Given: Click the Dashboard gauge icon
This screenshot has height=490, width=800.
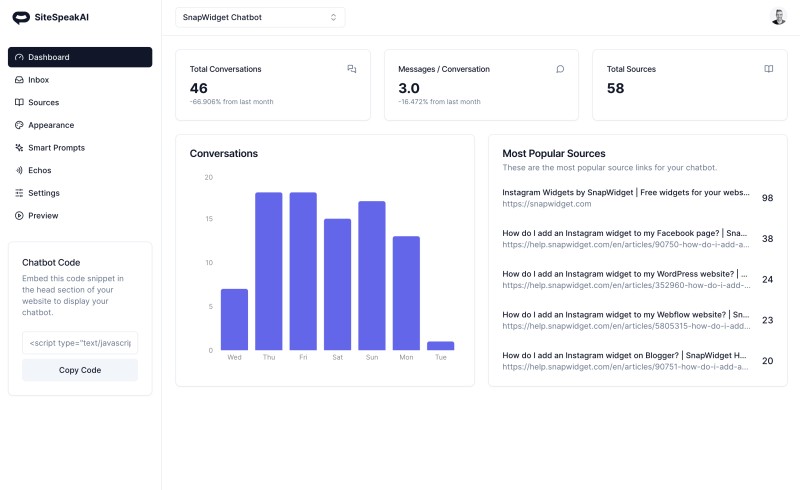Looking at the screenshot, I should point(19,57).
